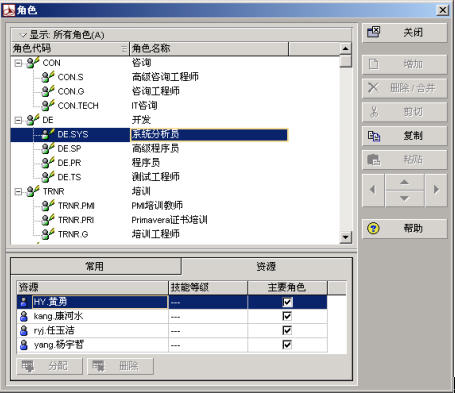Select the 高级程序员 role name
This screenshot has height=393, width=455.
(155, 148)
